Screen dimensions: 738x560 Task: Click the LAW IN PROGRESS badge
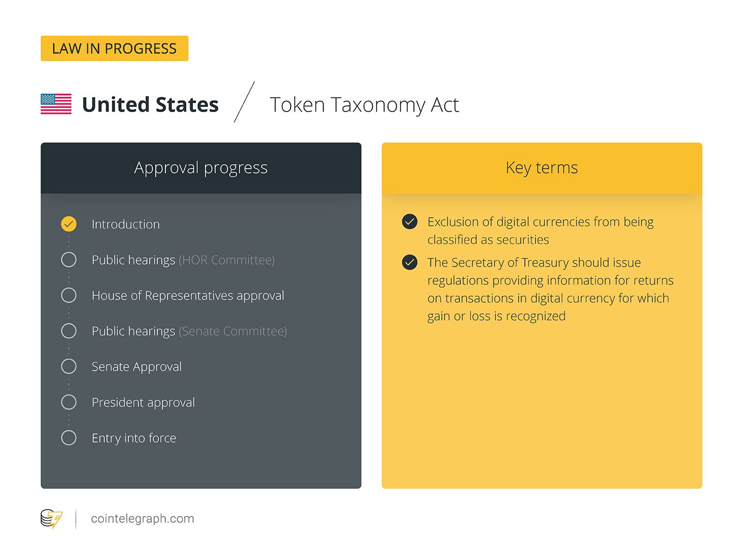click(115, 48)
